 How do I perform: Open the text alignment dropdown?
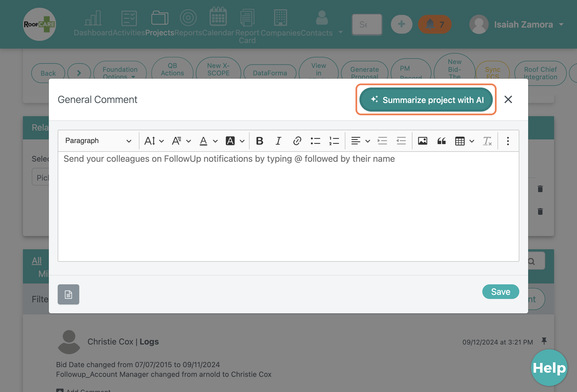click(x=360, y=141)
